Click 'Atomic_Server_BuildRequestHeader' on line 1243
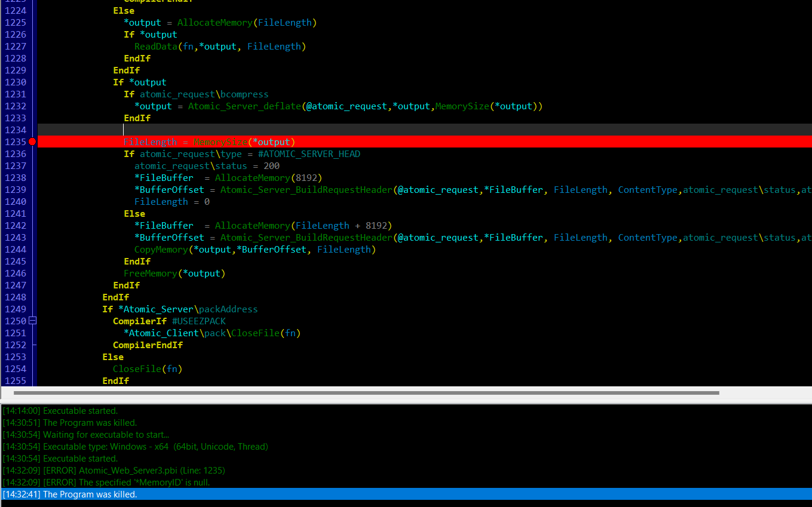Viewport: 812px width, 507px height. tap(307, 237)
